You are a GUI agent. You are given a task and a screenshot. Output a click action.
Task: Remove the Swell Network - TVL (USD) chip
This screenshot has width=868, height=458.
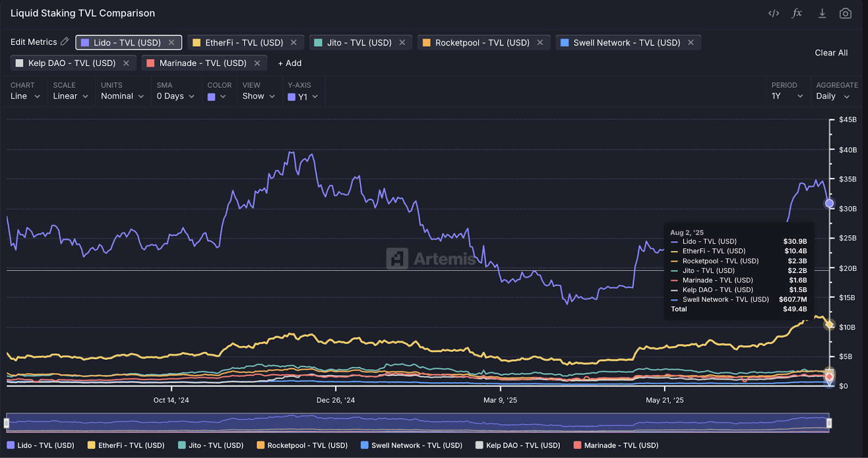(691, 42)
